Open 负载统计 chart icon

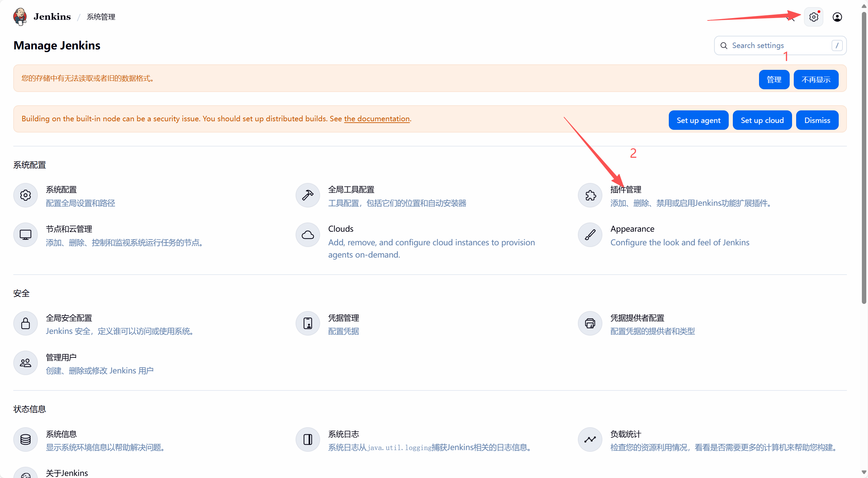(590, 440)
